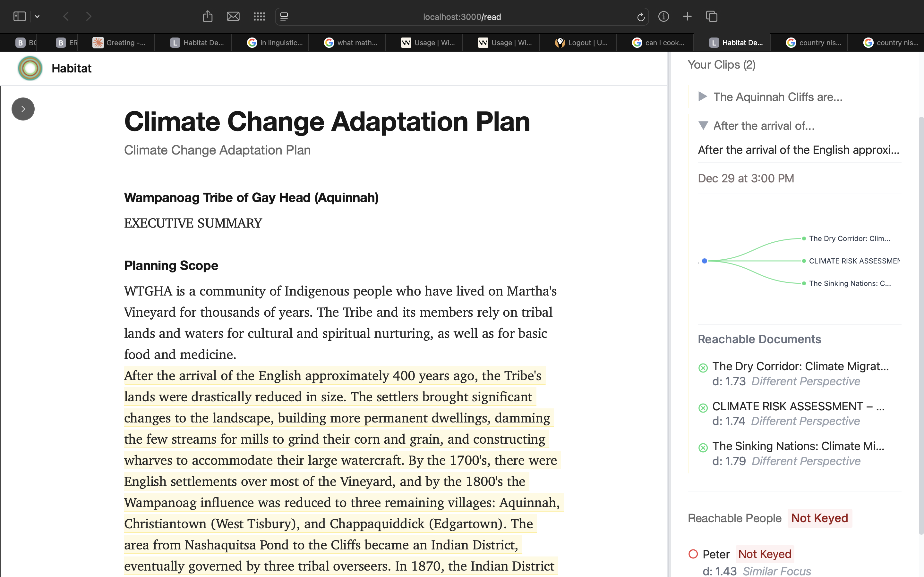This screenshot has height=577, width=924.
Task: Open a new tab with the plus icon
Action: coord(687,16)
